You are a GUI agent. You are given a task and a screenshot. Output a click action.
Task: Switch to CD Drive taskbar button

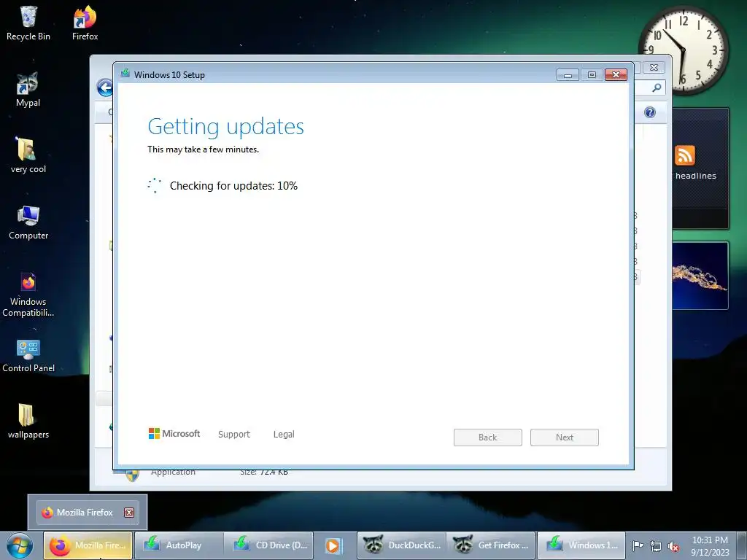click(x=268, y=545)
